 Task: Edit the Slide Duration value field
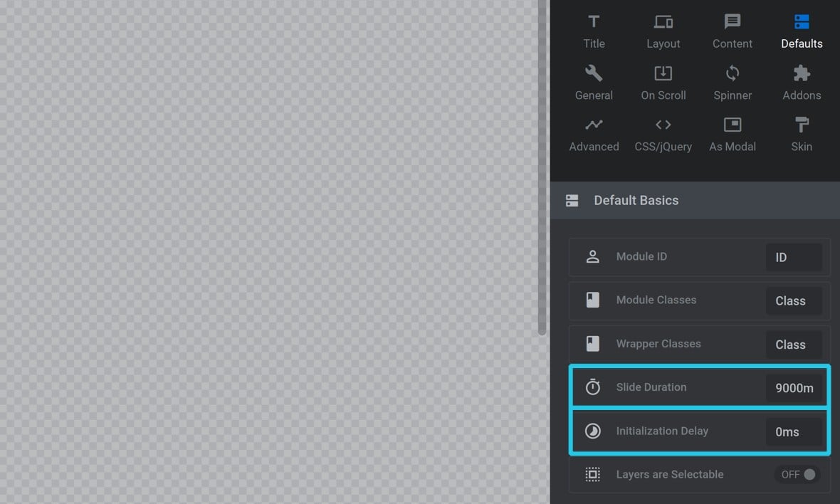[794, 388]
